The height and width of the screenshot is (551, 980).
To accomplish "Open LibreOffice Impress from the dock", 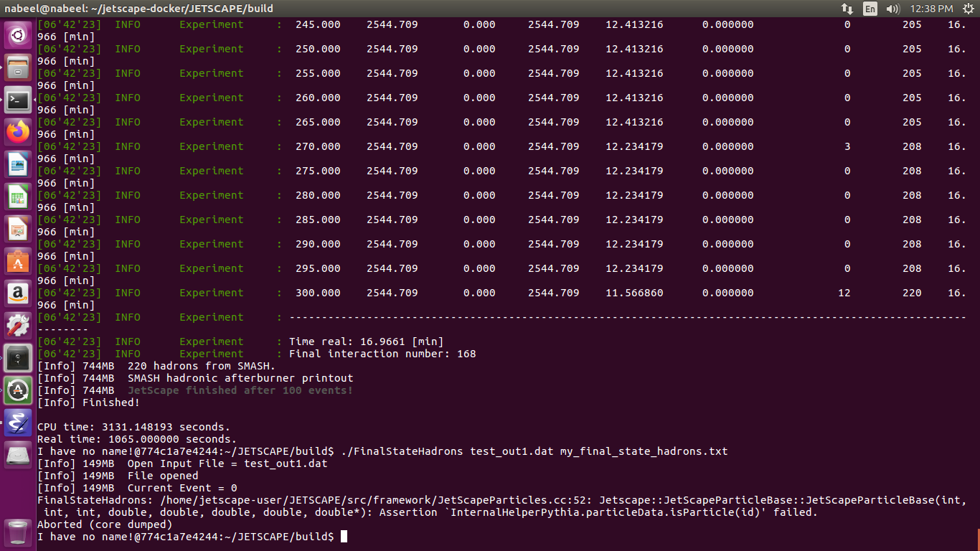I will [x=18, y=227].
